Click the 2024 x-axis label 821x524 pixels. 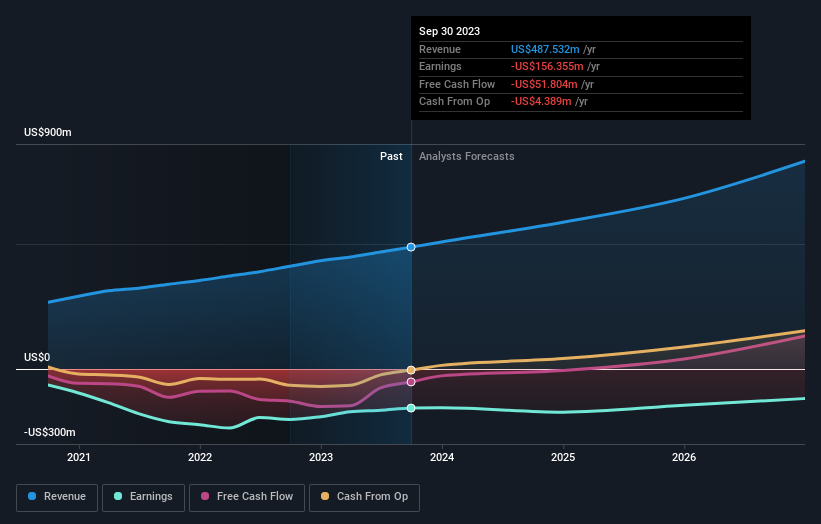(442, 457)
